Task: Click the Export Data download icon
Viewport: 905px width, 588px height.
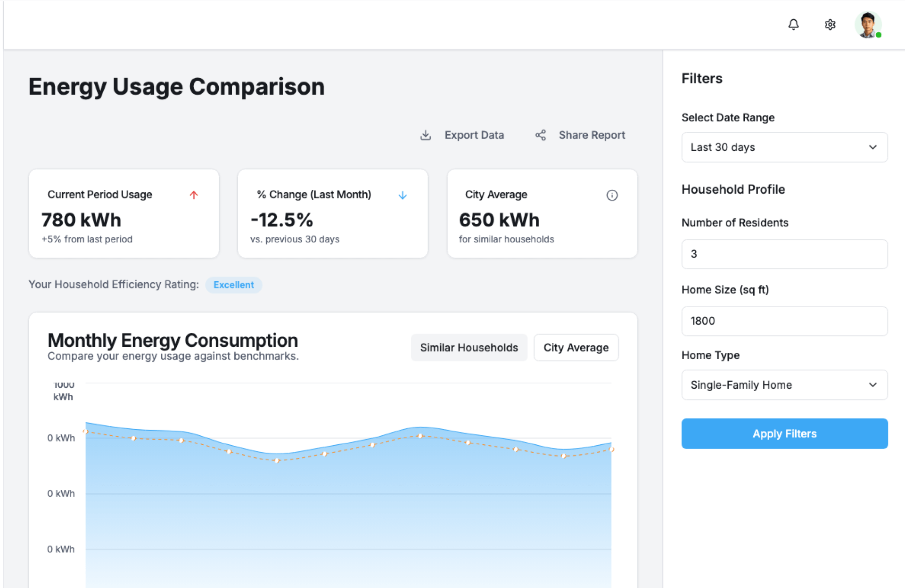Action: pyautogui.click(x=426, y=135)
